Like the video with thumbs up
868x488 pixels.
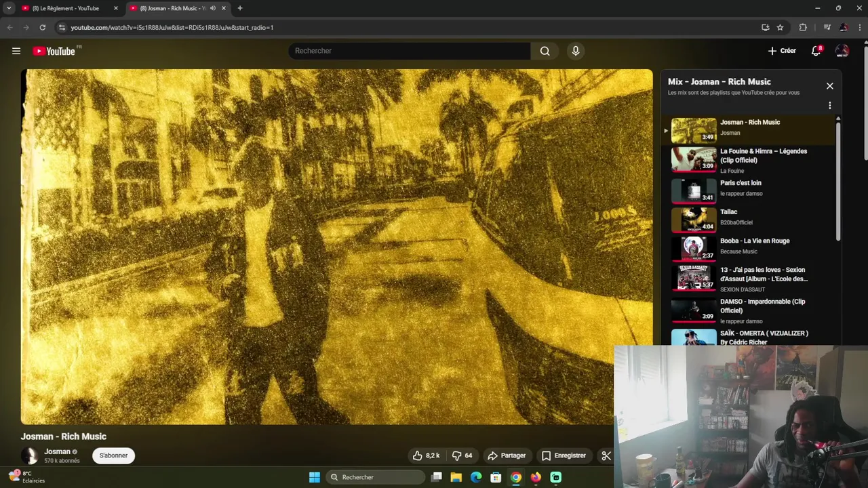[x=427, y=455]
